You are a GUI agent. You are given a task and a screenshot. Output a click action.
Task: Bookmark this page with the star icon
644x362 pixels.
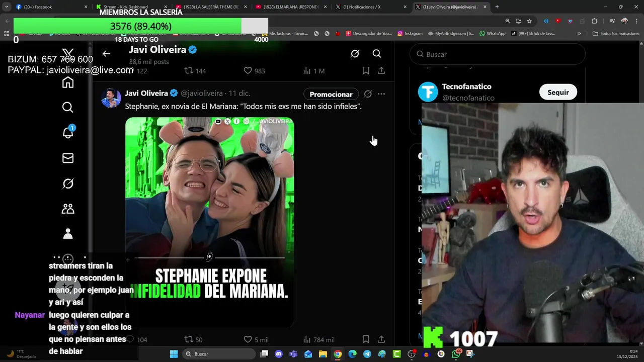529,21
